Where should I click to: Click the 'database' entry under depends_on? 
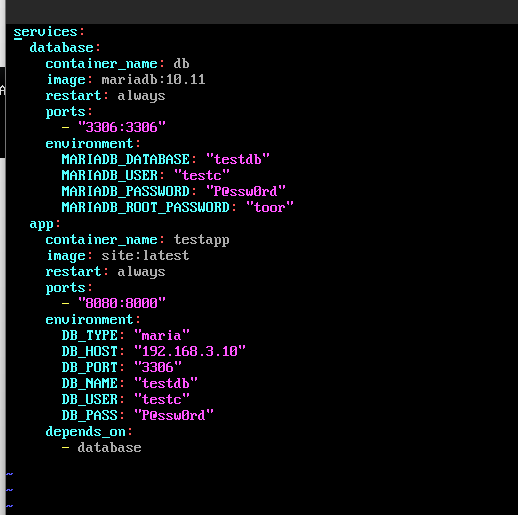point(109,448)
